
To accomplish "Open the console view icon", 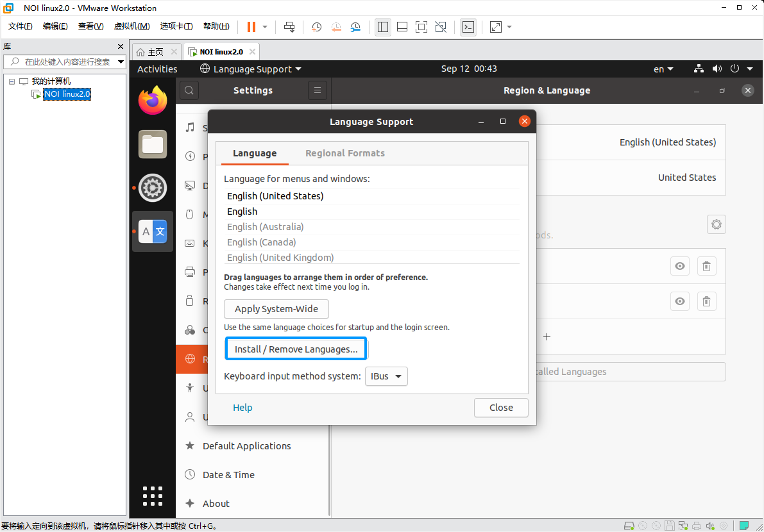I will (x=468, y=27).
